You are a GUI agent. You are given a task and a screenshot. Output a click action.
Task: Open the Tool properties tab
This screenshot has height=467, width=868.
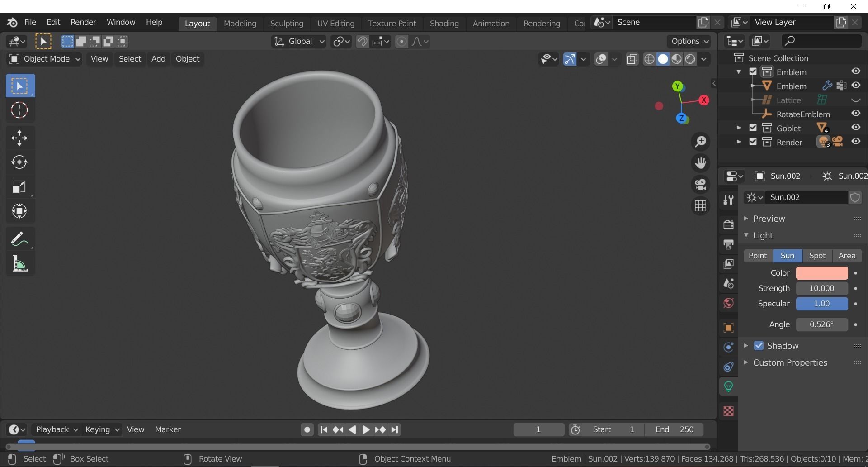728,200
